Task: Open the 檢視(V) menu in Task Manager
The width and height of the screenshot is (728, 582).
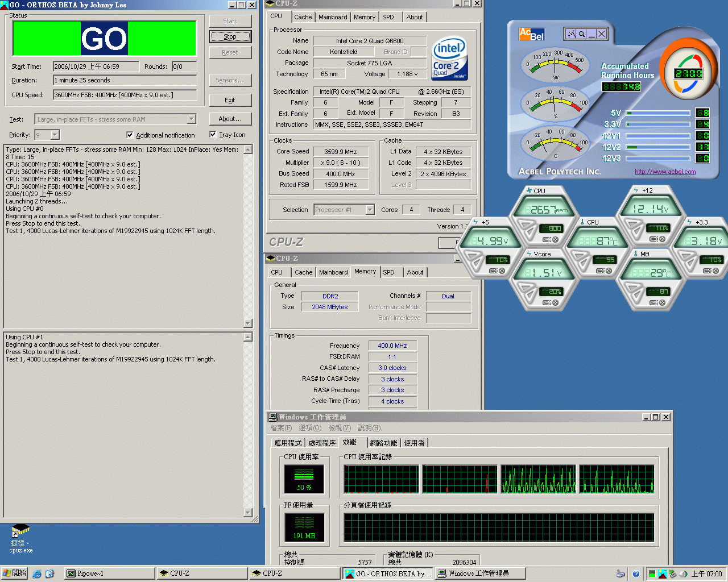Action: pos(339,428)
